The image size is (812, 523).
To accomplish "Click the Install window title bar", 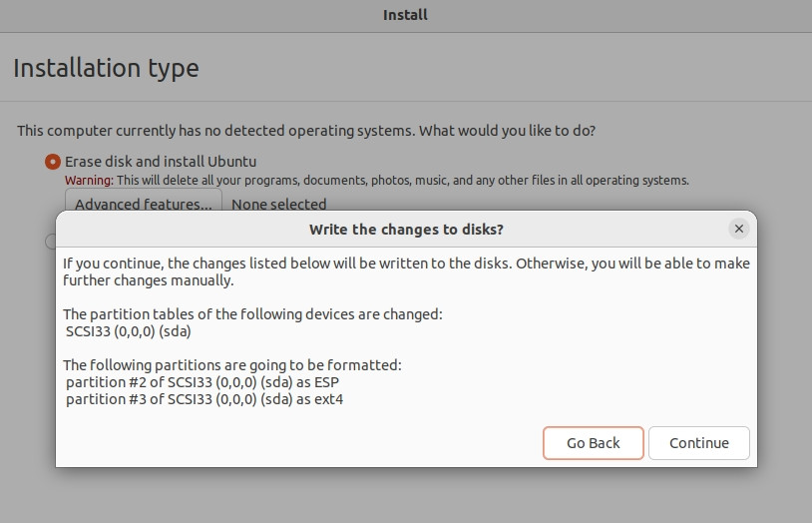I will tap(405, 15).
